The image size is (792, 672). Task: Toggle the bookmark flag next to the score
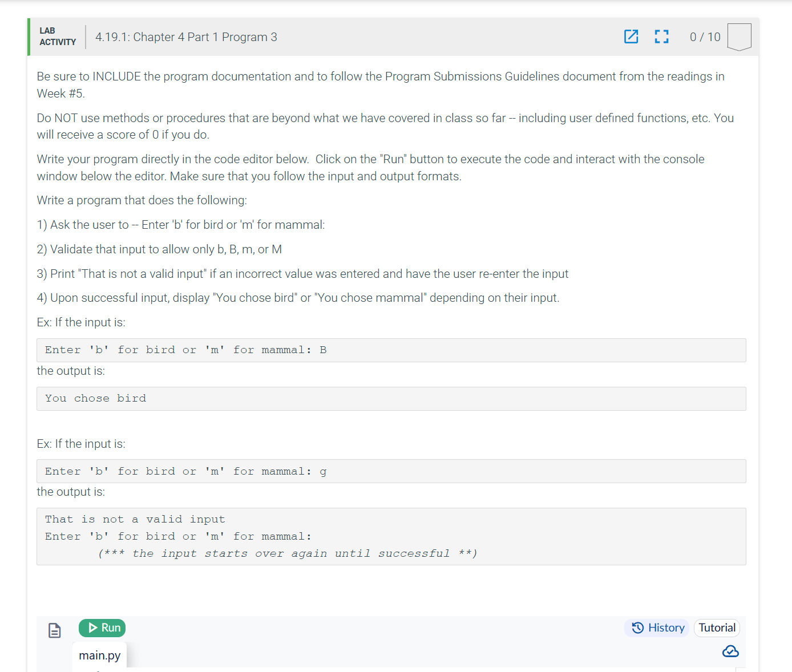[739, 36]
